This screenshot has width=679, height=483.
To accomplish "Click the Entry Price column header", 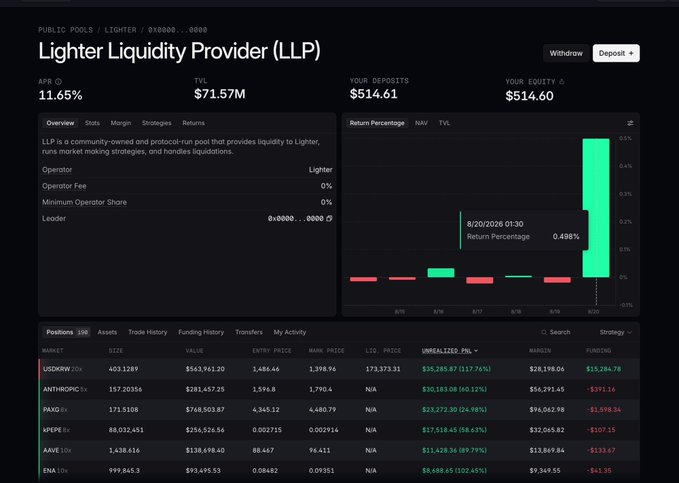I will 272,350.
